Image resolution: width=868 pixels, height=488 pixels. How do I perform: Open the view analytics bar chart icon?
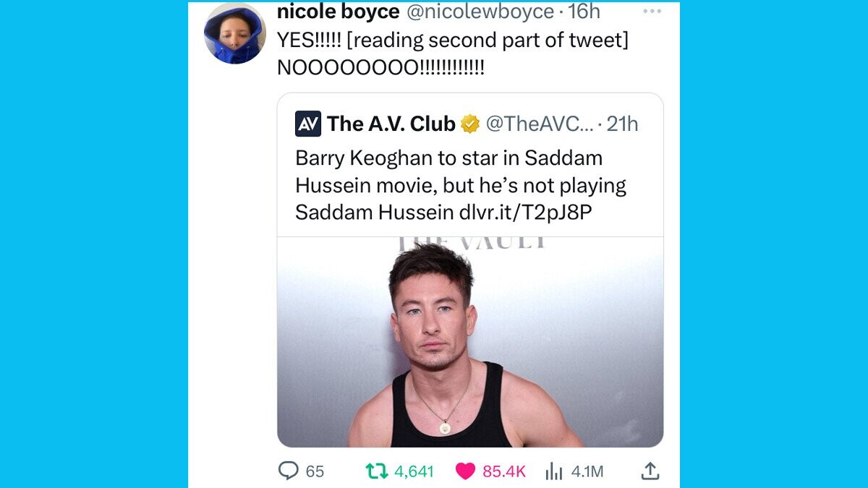click(554, 471)
